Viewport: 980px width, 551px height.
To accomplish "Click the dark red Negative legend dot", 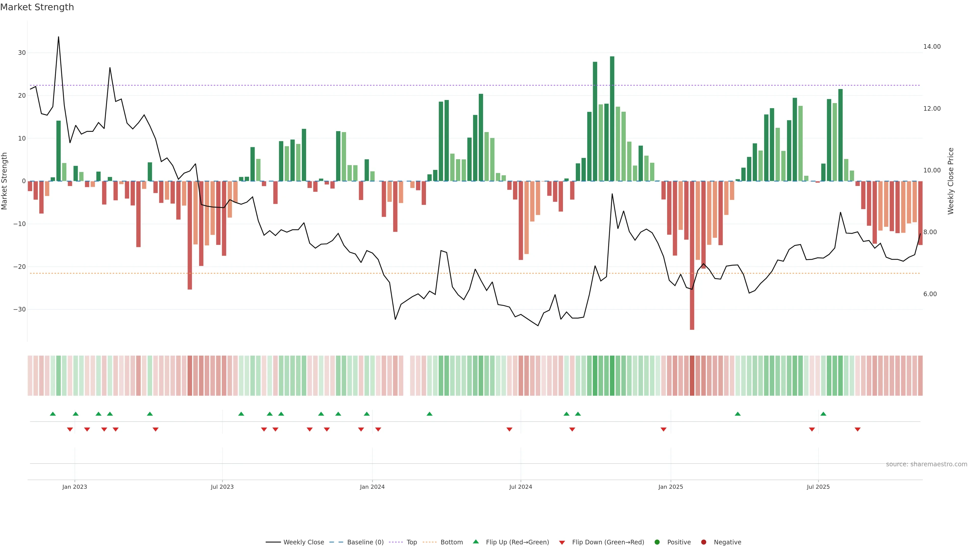I will click(703, 542).
